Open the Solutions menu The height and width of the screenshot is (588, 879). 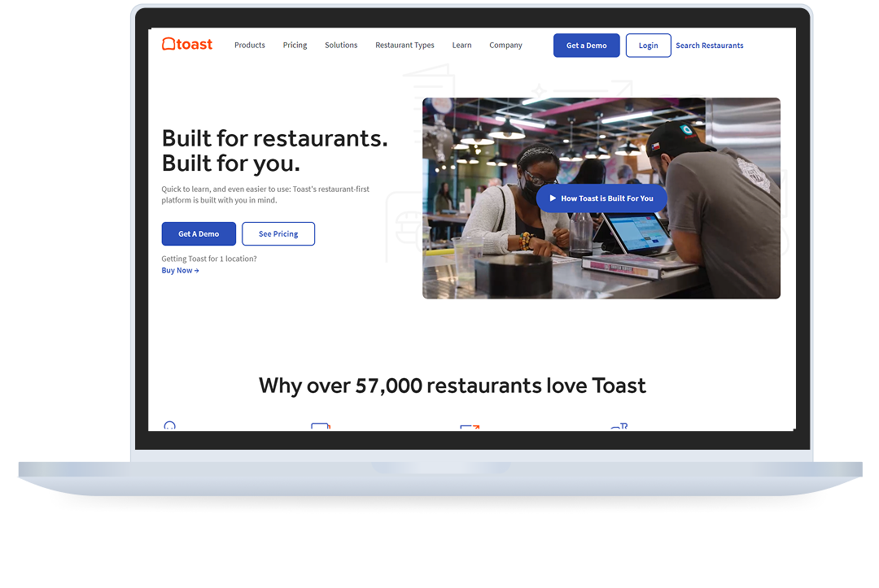coord(341,46)
